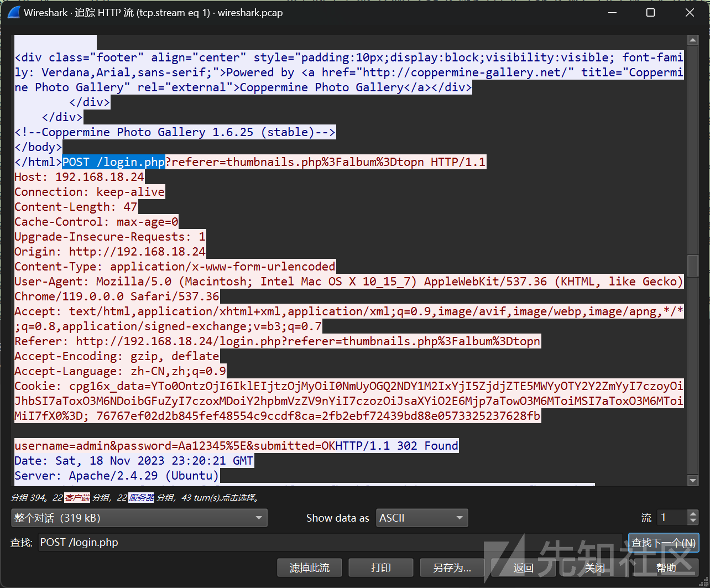Click the Wireshark shark fin title icon
The width and height of the screenshot is (710, 588).
tap(13, 13)
